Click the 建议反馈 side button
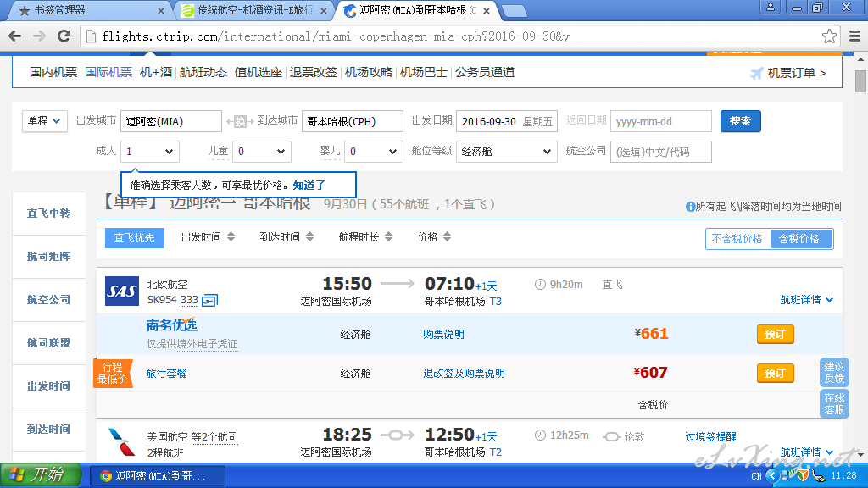Screen dimensions: 868x488 tap(834, 373)
